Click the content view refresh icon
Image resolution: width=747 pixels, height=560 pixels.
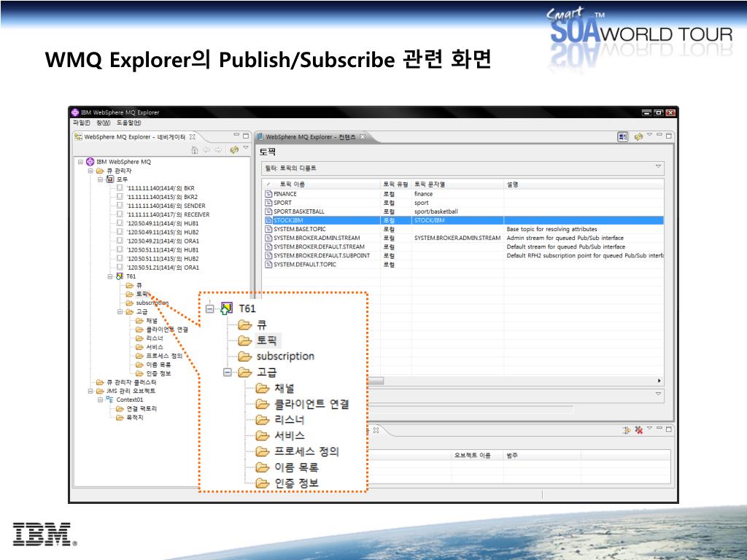(638, 136)
